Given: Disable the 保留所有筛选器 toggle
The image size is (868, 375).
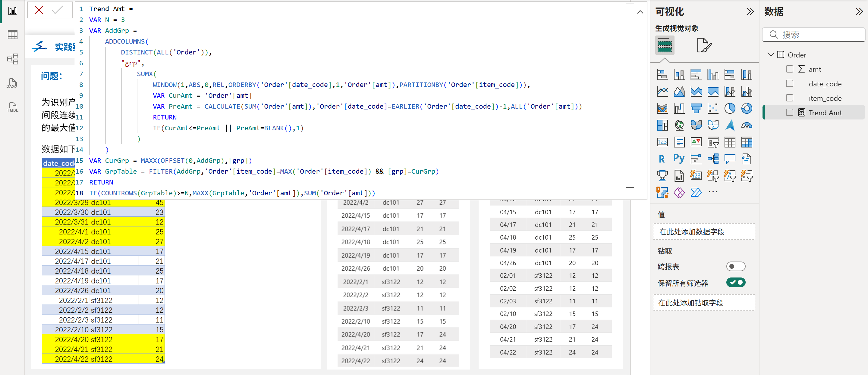Looking at the screenshot, I should tap(735, 282).
